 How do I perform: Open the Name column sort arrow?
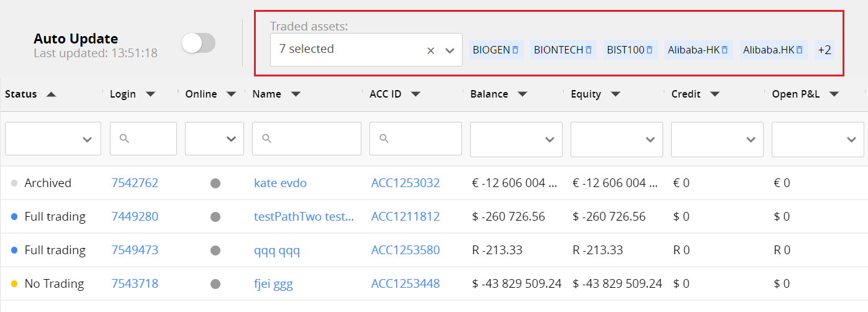[x=296, y=94]
